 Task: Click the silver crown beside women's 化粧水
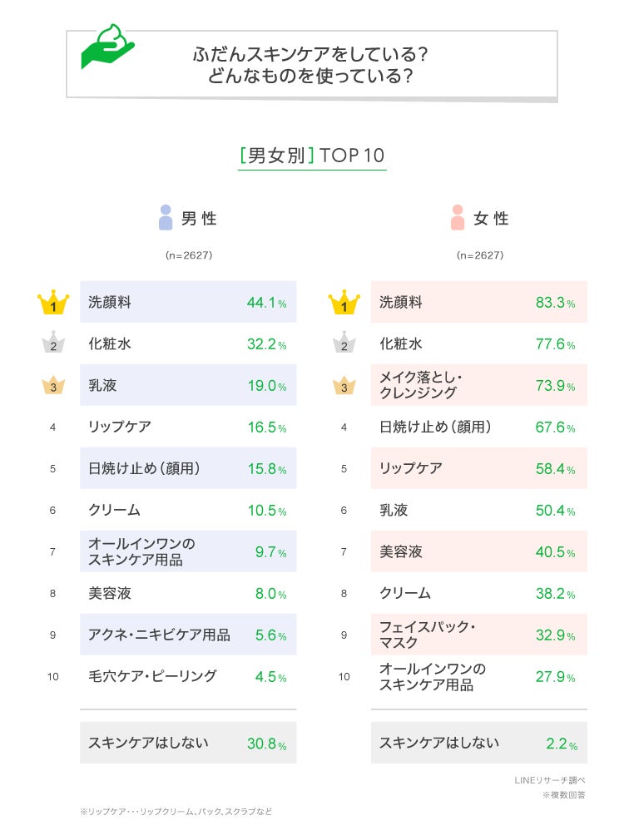click(x=344, y=343)
